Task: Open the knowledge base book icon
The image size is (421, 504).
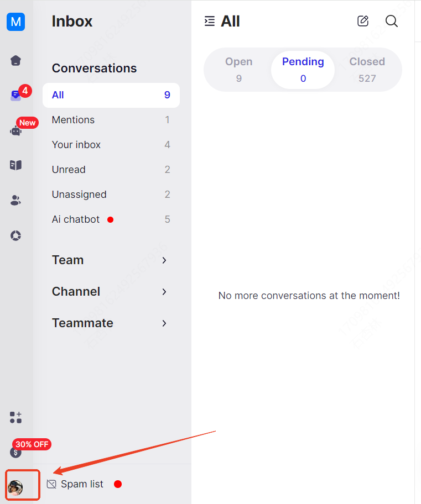Action: (15, 165)
